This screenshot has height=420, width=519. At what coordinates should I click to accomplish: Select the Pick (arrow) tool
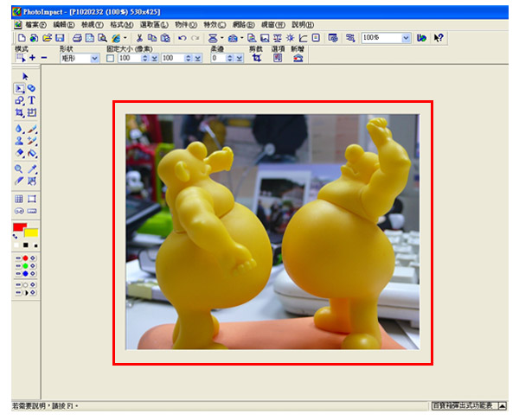[25, 76]
